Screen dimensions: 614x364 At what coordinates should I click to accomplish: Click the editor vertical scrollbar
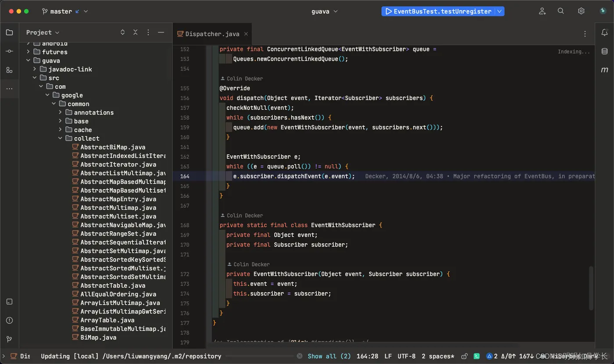[x=592, y=288]
